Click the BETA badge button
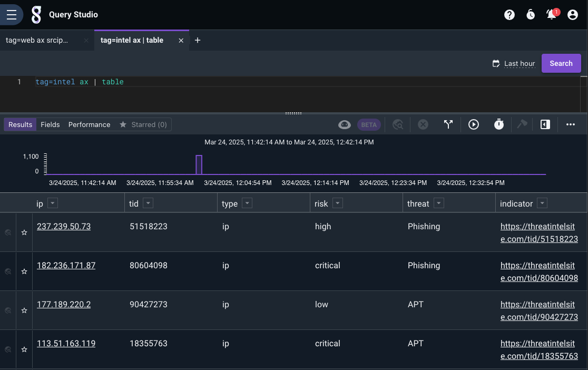This screenshot has height=370, width=588. click(x=369, y=125)
